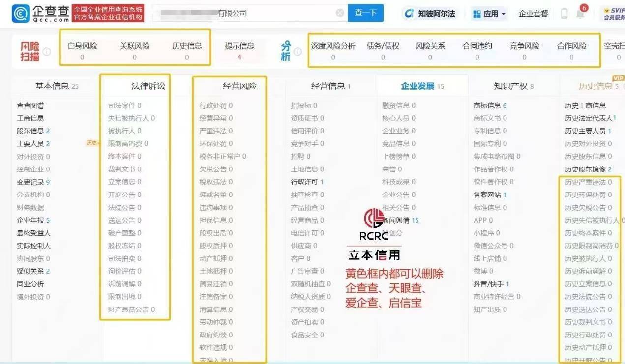Switch to 基本信息 section header
The image size is (625, 364).
coord(57,86)
